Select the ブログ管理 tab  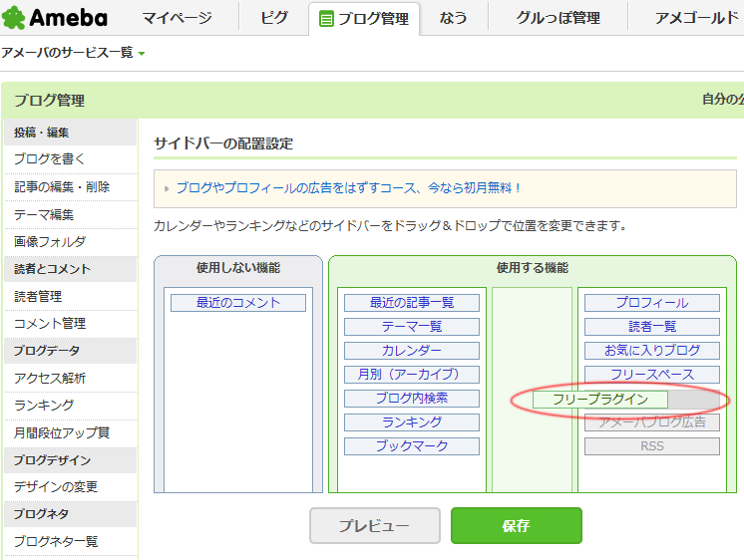pos(364,19)
